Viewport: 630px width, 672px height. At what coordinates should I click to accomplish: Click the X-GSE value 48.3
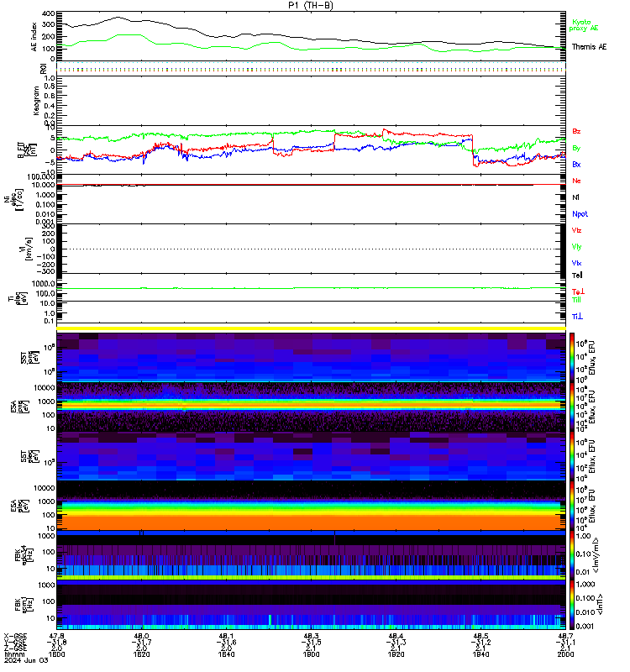coord(311,636)
